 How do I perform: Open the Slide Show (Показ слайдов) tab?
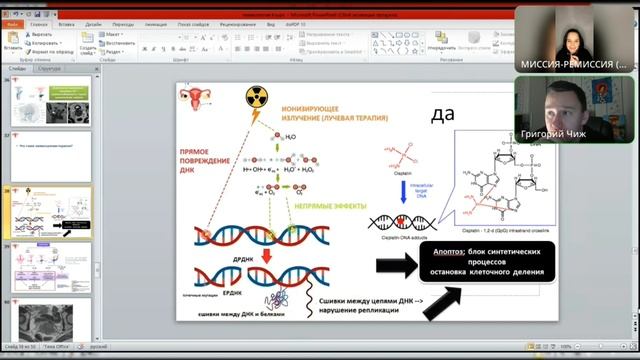193,24
